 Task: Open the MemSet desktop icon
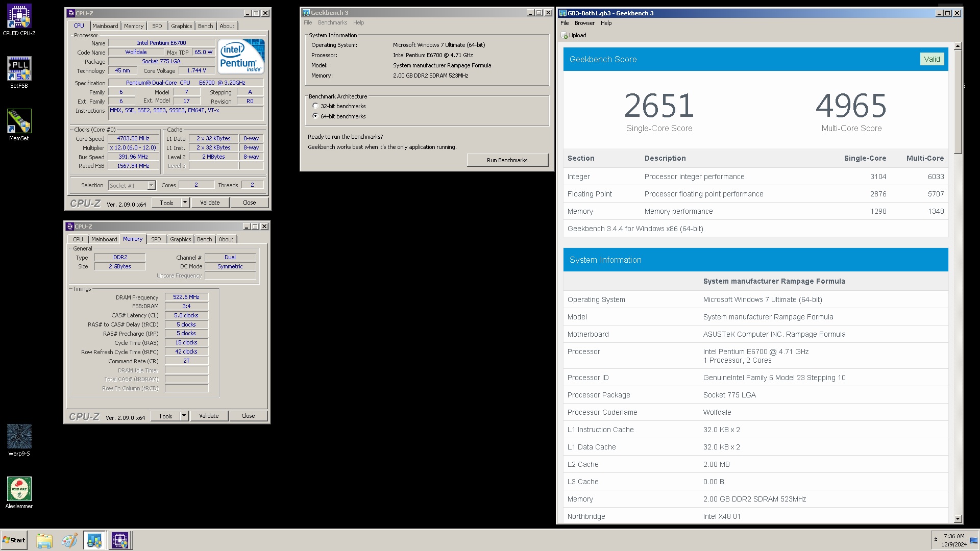tap(19, 126)
